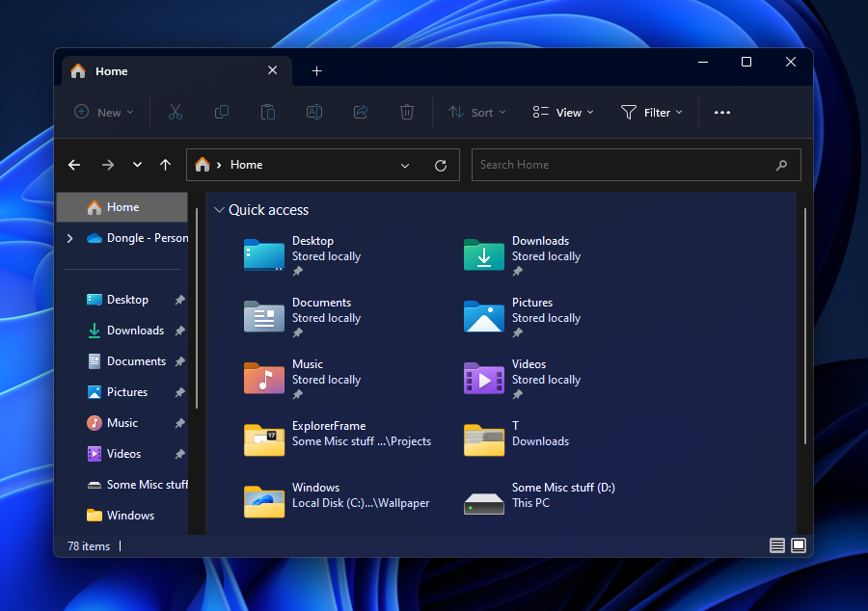Click the Cut scissors icon
This screenshot has height=611, width=868.
coord(175,112)
